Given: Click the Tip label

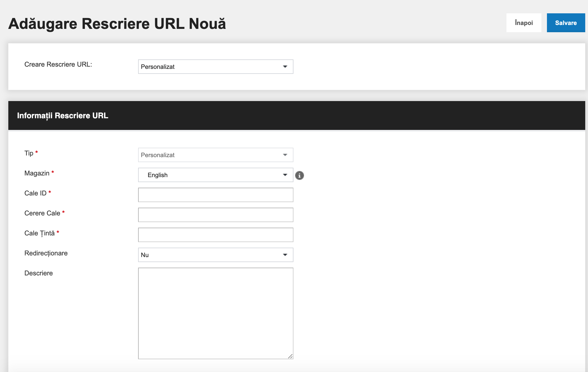Looking at the screenshot, I should (x=29, y=153).
